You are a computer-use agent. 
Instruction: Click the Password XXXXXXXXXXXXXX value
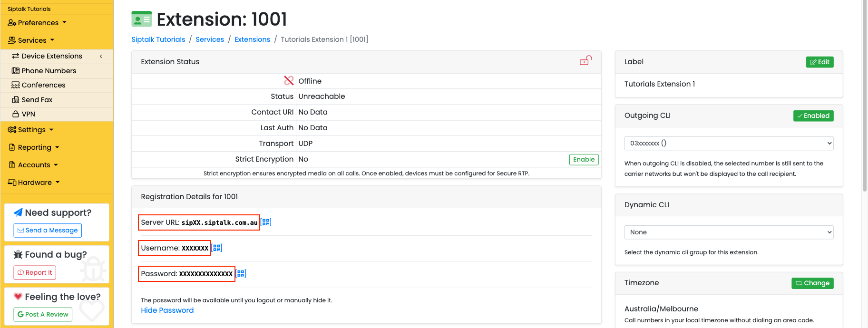pyautogui.click(x=206, y=274)
